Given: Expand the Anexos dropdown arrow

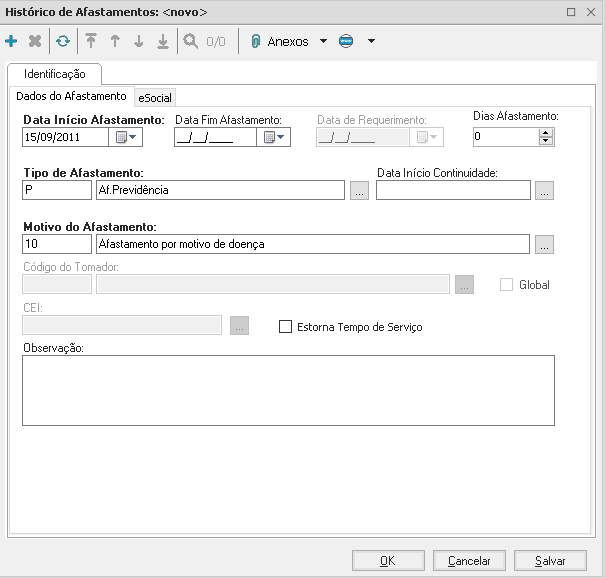Looking at the screenshot, I should coord(323,41).
